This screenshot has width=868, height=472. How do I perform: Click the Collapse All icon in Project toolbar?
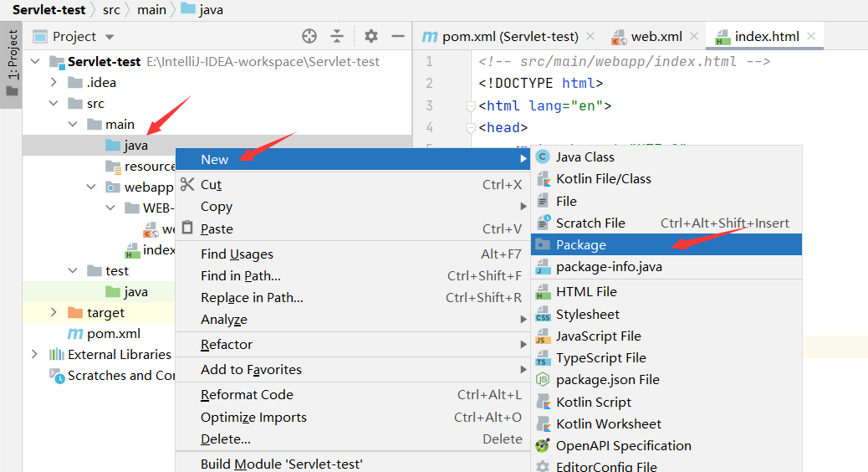[337, 37]
